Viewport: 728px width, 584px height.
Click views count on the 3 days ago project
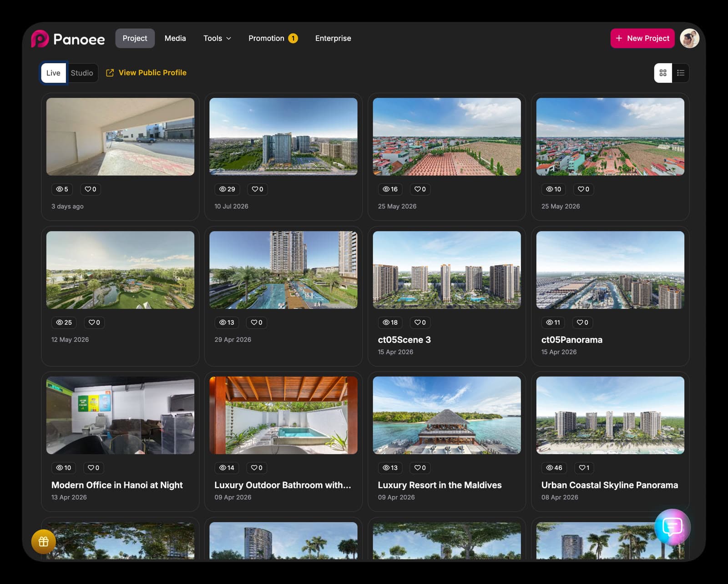(62, 189)
